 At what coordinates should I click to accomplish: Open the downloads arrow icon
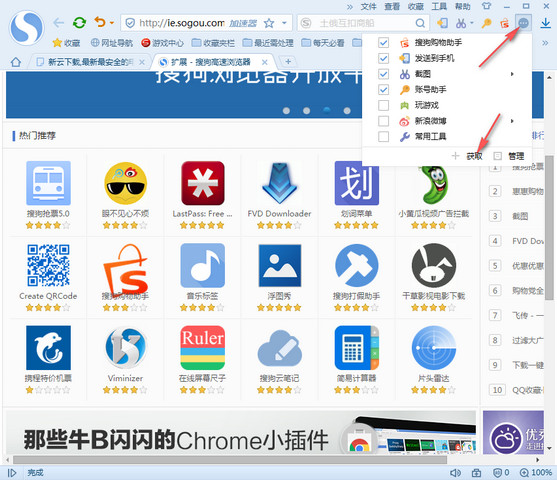coord(546,23)
